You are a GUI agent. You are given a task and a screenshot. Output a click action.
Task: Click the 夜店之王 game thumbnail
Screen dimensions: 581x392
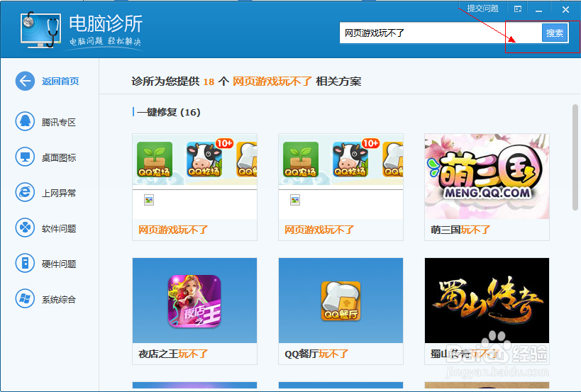(194, 301)
